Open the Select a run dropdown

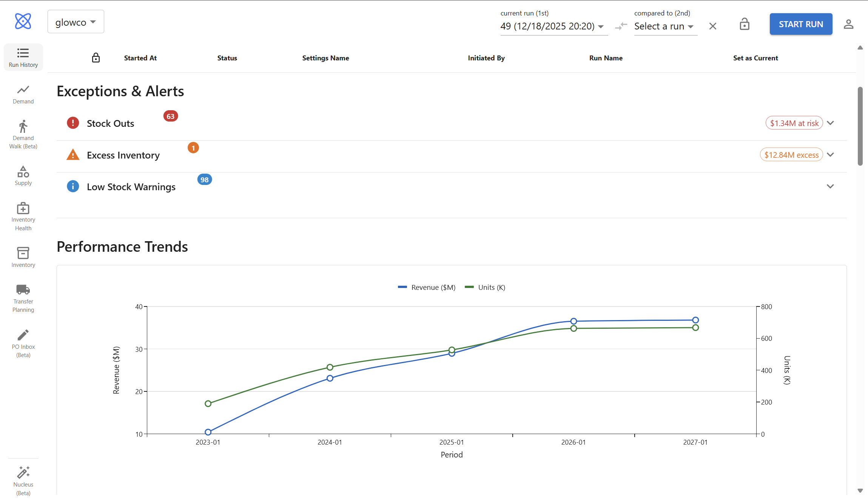click(665, 26)
